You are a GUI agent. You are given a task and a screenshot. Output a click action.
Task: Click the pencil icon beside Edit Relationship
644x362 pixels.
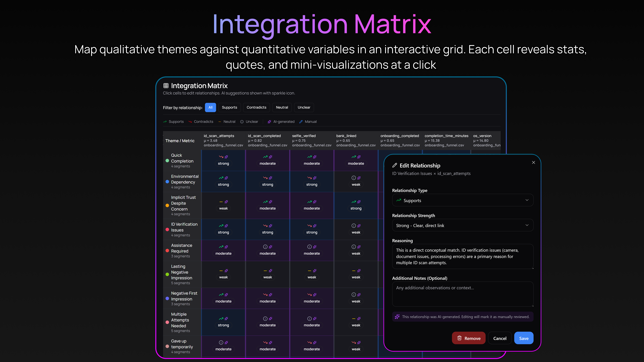[394, 165]
